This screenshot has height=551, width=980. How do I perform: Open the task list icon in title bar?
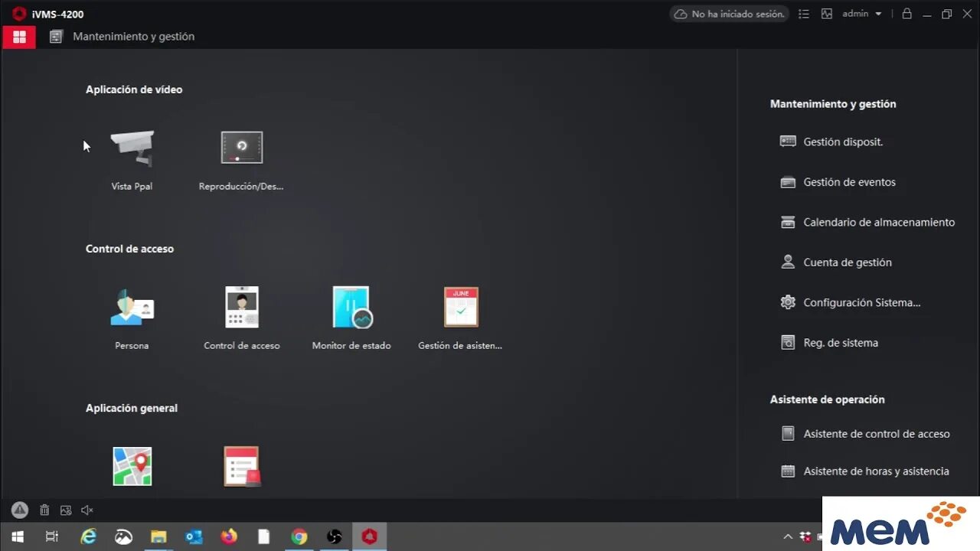coord(804,14)
